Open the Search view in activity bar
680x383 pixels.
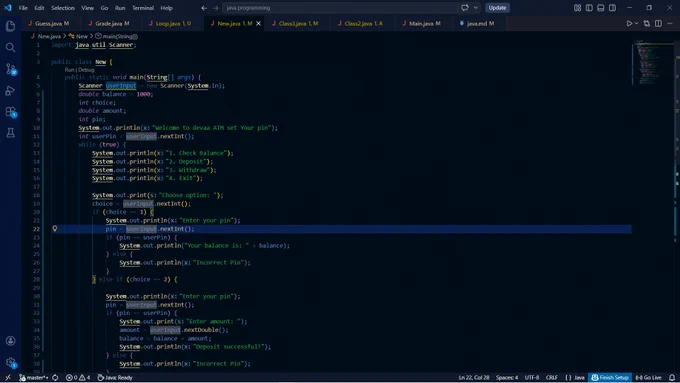pyautogui.click(x=10, y=47)
